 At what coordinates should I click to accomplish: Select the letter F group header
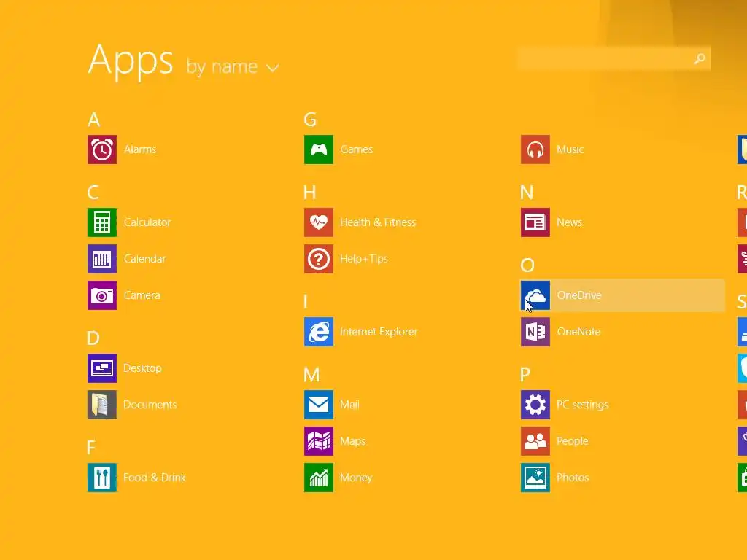point(91,448)
